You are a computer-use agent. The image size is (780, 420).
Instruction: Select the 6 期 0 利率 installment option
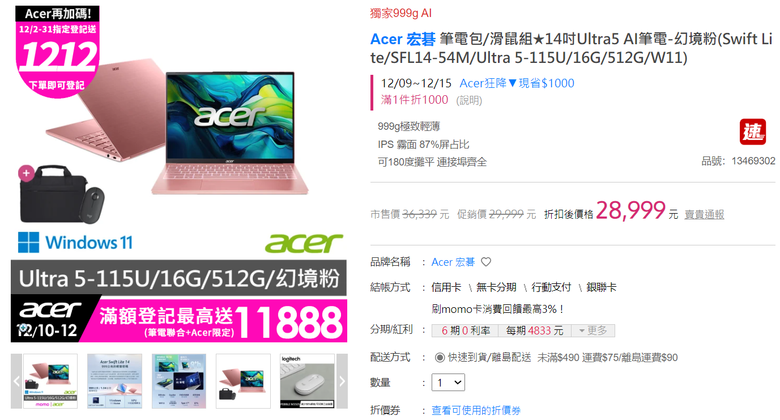(466, 330)
